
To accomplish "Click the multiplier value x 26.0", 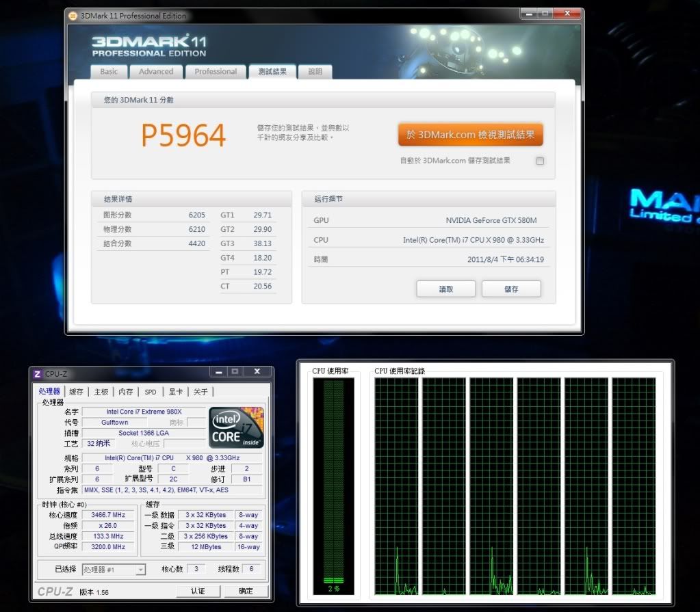I will [108, 525].
